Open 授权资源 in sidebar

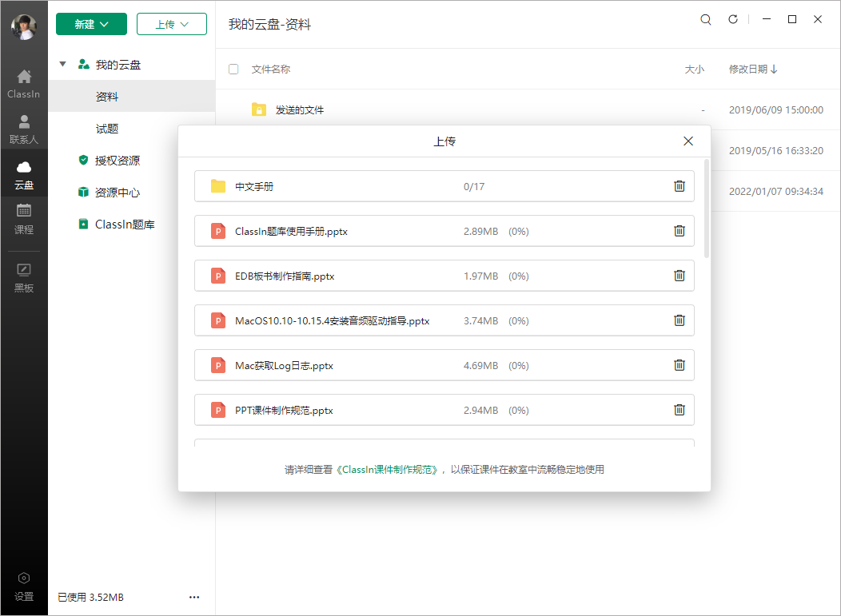118,161
